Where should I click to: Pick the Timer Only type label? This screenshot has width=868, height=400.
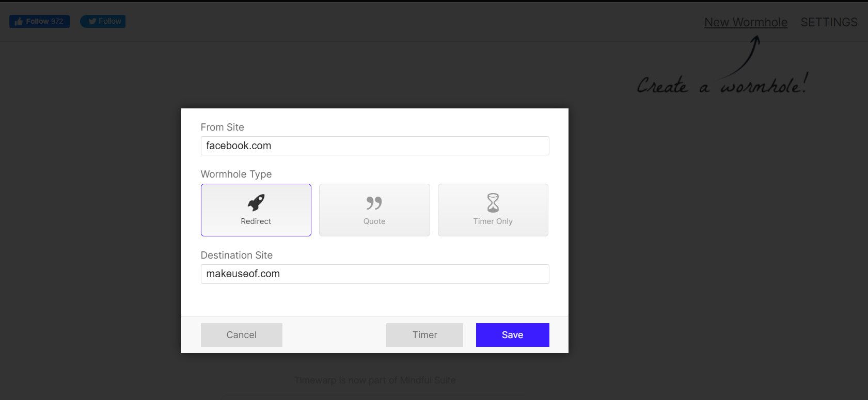(493, 221)
